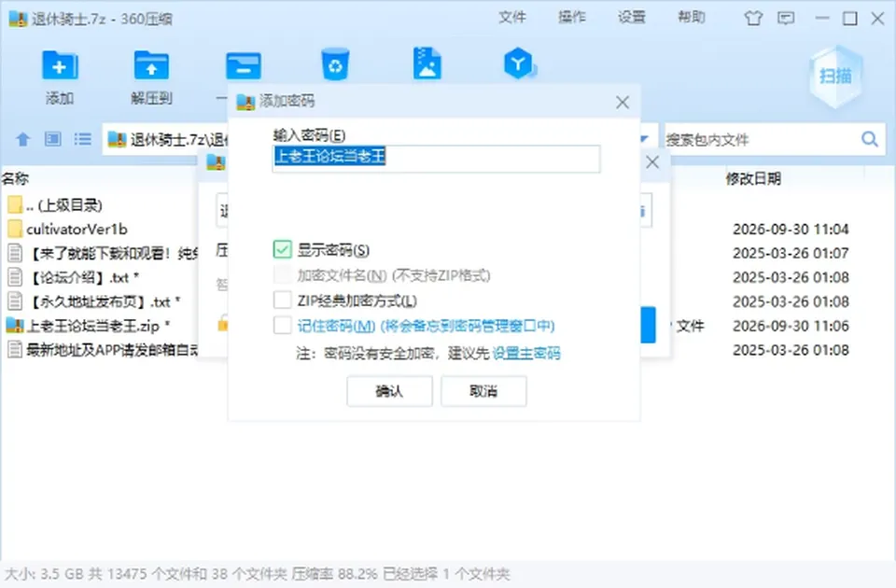Click the 添加 toolbar icon
This screenshot has width=896, height=588.
click(x=60, y=65)
